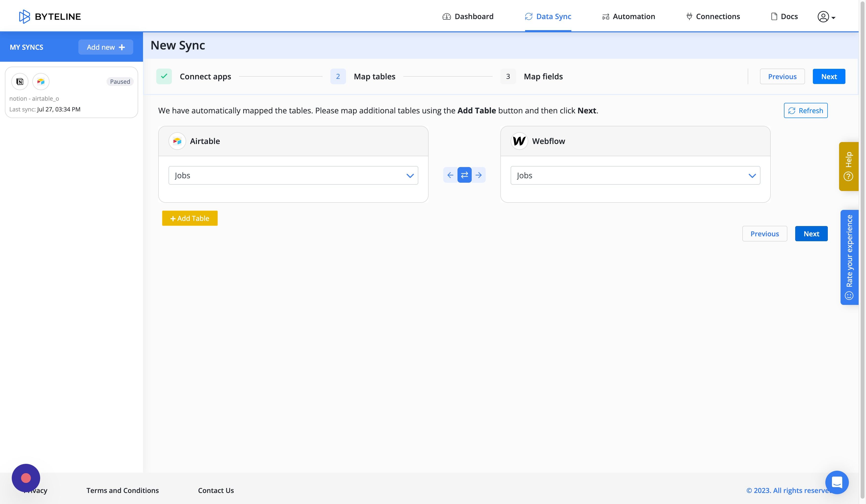Click the green checkmark for Connect apps

(x=164, y=76)
